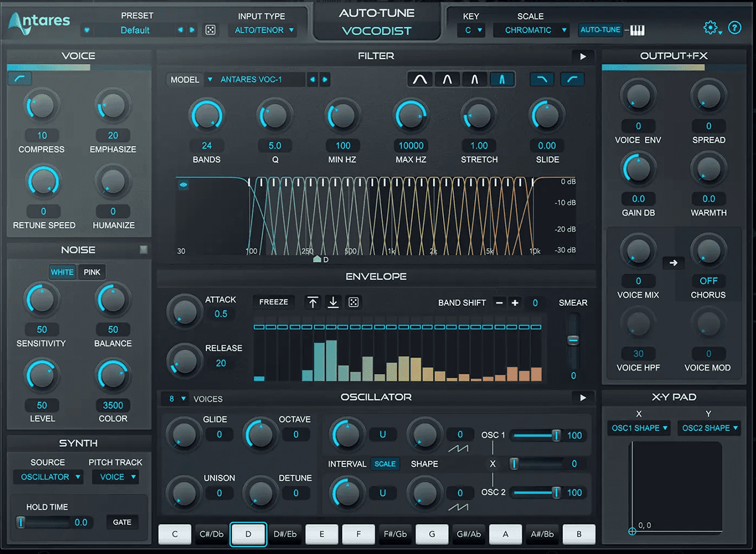Open the SCALE dropdown showing CHROMATIC
This screenshot has width=756, height=554.
[x=531, y=30]
